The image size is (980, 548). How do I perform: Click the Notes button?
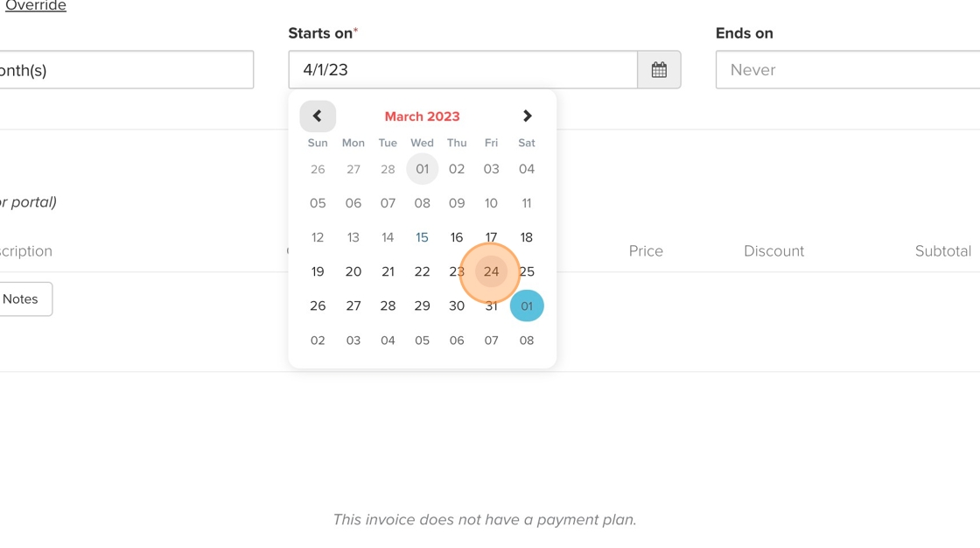21,299
